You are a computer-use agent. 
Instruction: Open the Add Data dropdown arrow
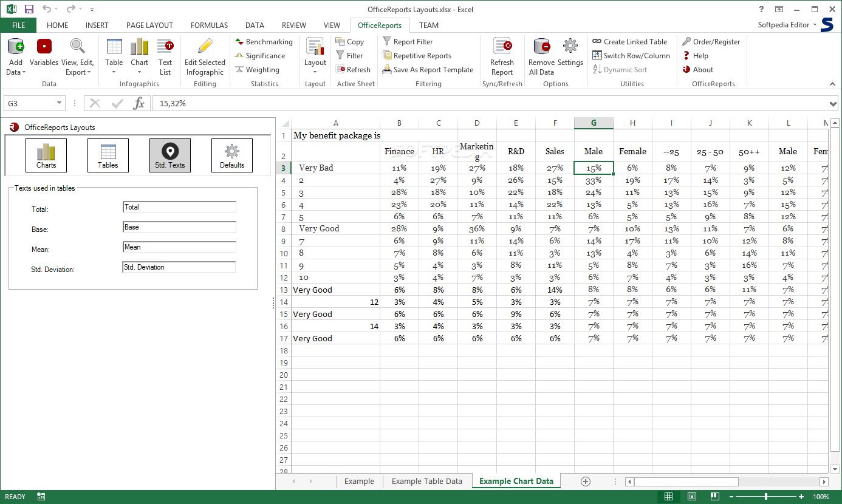click(24, 73)
